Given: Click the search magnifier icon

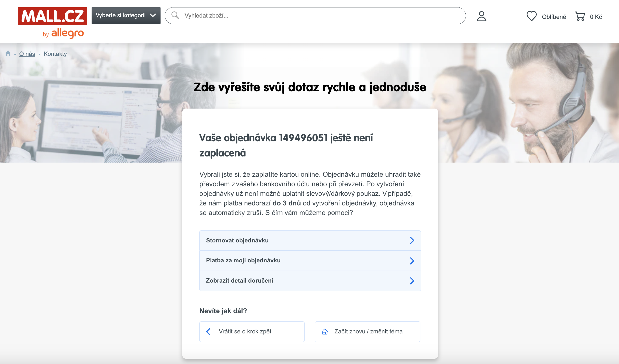Looking at the screenshot, I should (175, 15).
